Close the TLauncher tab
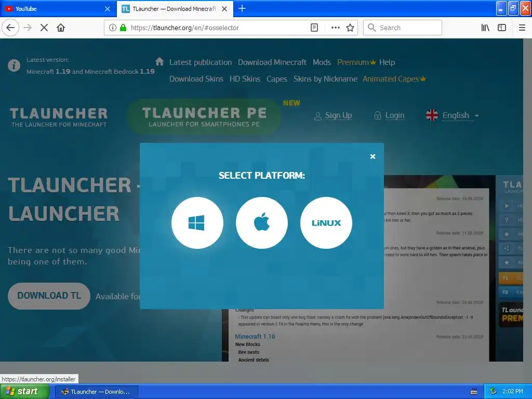Screen dimensions: 532x399 coord(224,9)
